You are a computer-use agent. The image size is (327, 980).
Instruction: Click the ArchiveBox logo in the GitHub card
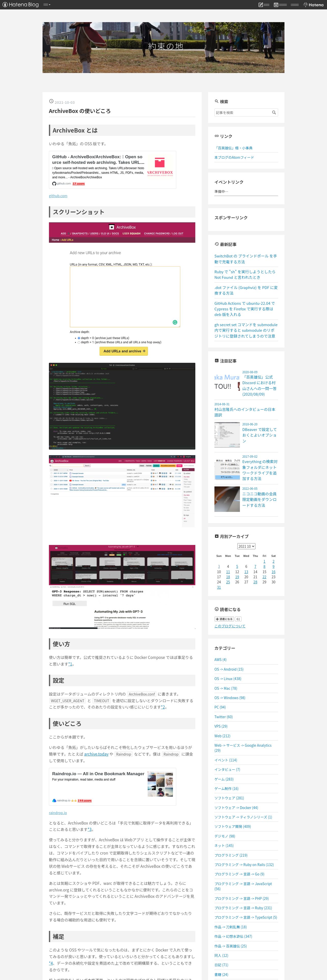click(x=160, y=166)
